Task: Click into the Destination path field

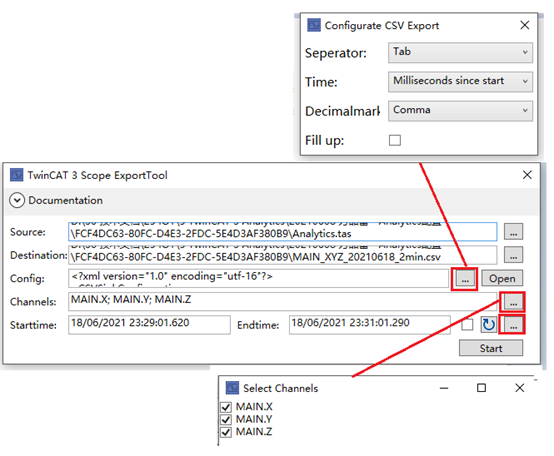Action: (x=282, y=255)
